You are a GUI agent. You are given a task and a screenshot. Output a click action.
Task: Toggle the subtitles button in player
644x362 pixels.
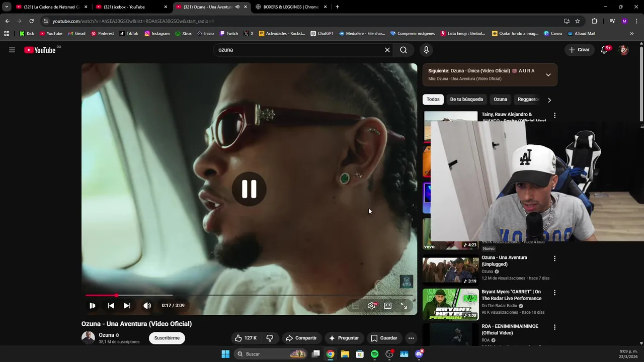pos(356,305)
